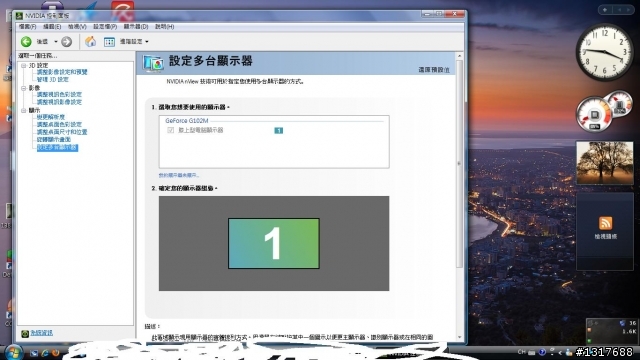Open the 檢視(V) menu
Screen dimensions: 640x360
pos(77,27)
